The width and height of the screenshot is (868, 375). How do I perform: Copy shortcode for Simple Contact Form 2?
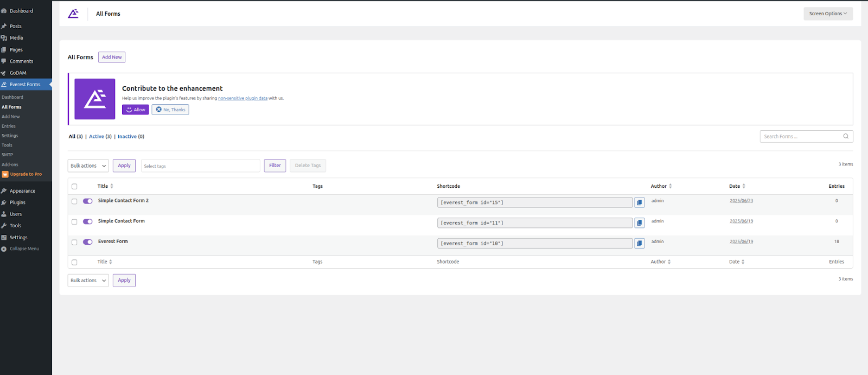pos(640,202)
